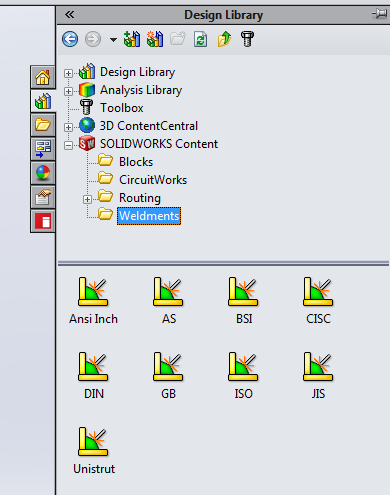Click the CircuitWorks folder icon

[106, 178]
